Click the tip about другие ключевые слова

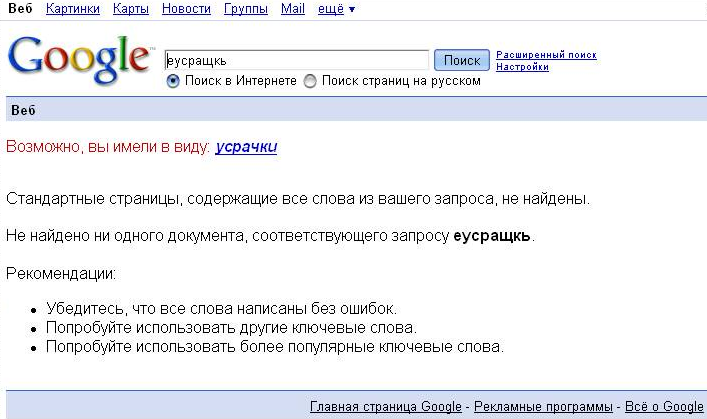pos(231,327)
